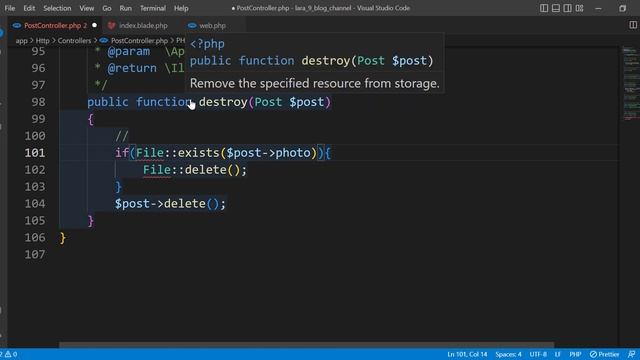Viewport: 640px width, 360px height.
Task: Click '$post->delete();' on line 104
Action: point(170,204)
